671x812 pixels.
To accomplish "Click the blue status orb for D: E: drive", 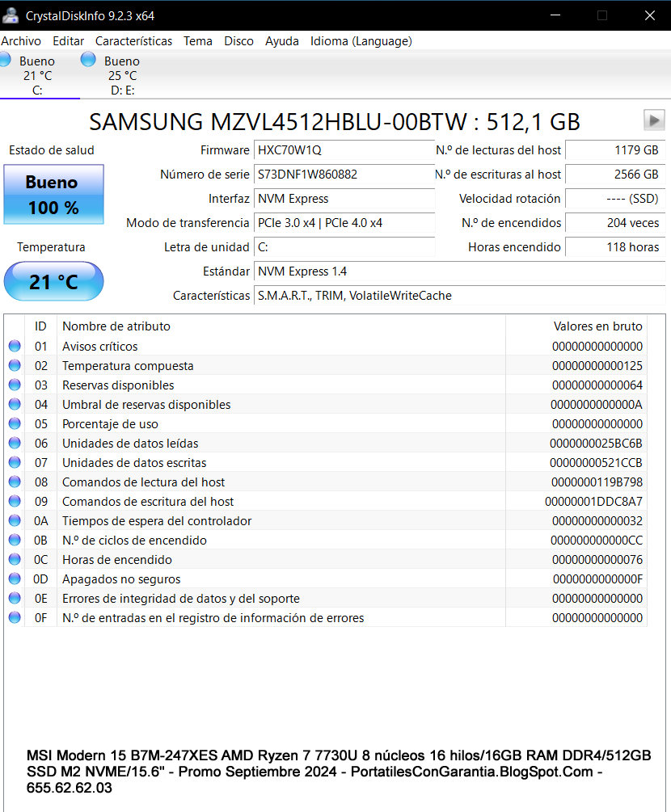I will coord(88,60).
